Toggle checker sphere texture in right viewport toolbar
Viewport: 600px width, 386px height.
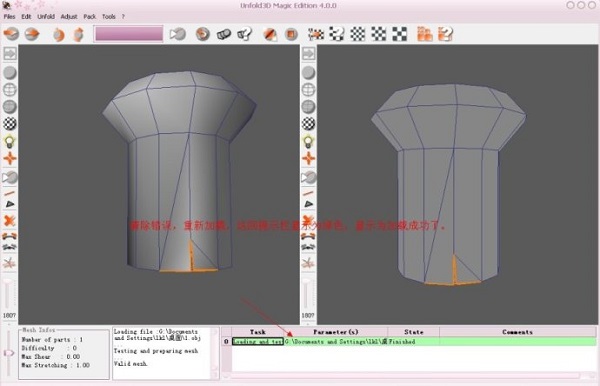click(308, 124)
